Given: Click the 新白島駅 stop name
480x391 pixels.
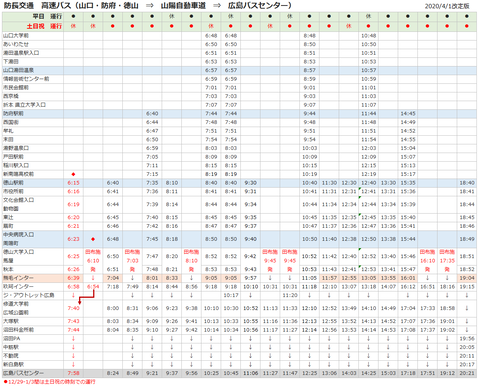Looking at the screenshot, I should pyautogui.click(x=13, y=365).
